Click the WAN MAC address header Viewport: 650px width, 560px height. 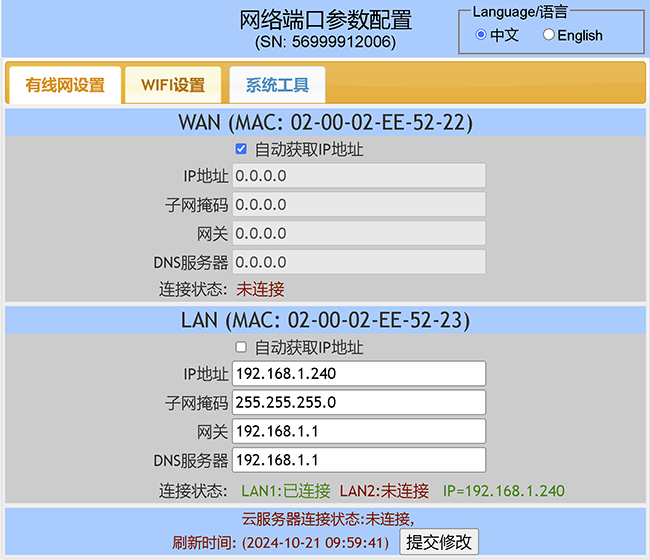point(325,123)
